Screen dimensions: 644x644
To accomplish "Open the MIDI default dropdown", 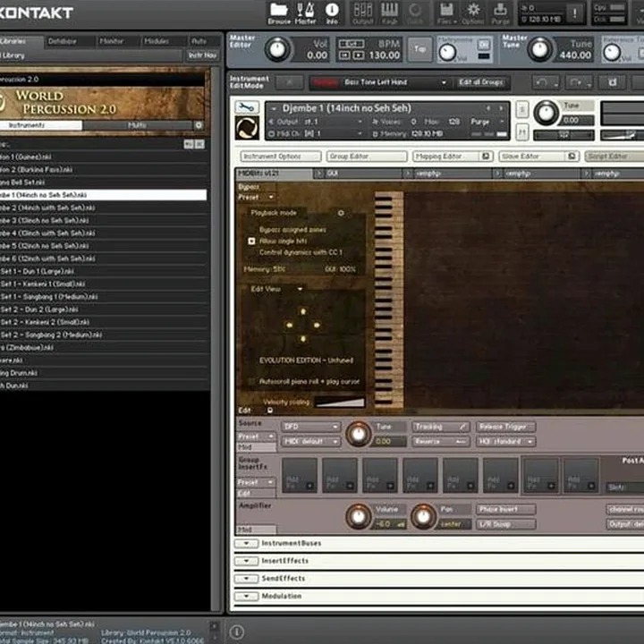I will click(311, 442).
